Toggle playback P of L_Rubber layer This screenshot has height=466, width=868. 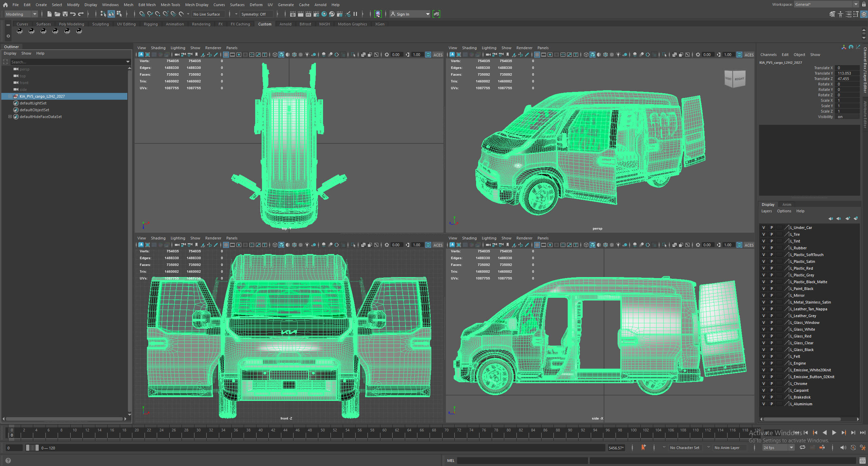[x=771, y=248]
